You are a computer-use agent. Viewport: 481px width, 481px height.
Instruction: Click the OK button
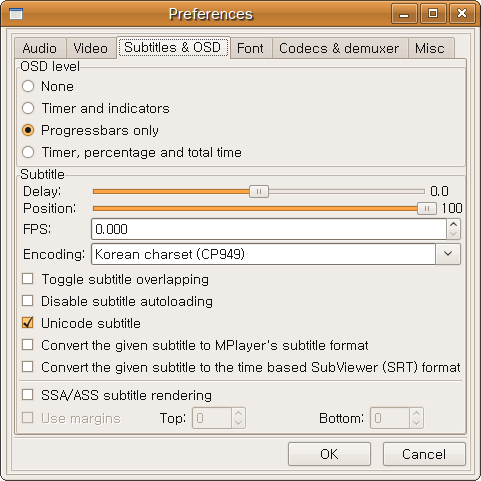(329, 454)
